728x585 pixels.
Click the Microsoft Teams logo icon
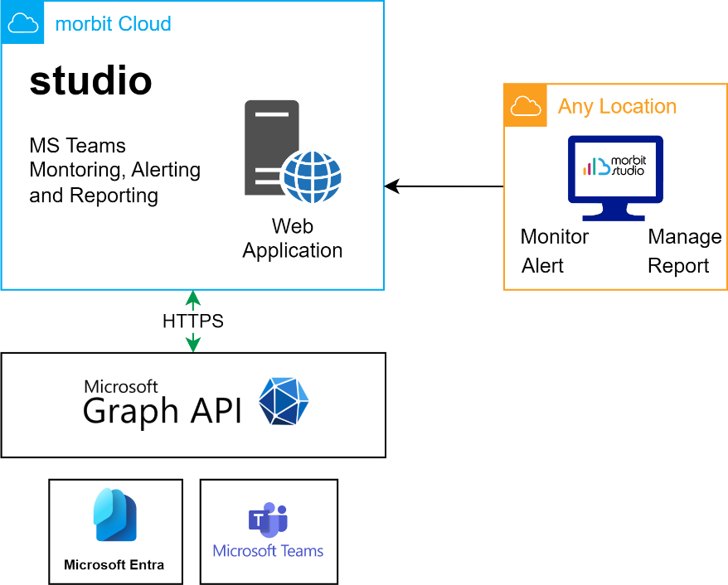[x=269, y=520]
